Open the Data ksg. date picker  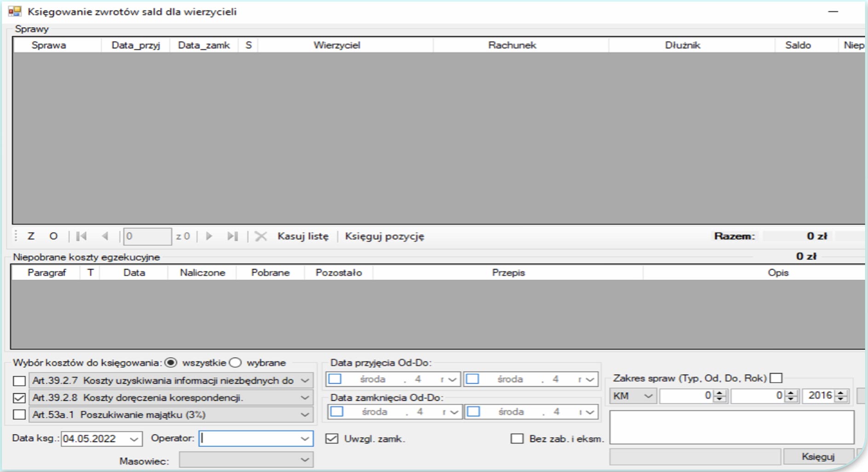(134, 439)
